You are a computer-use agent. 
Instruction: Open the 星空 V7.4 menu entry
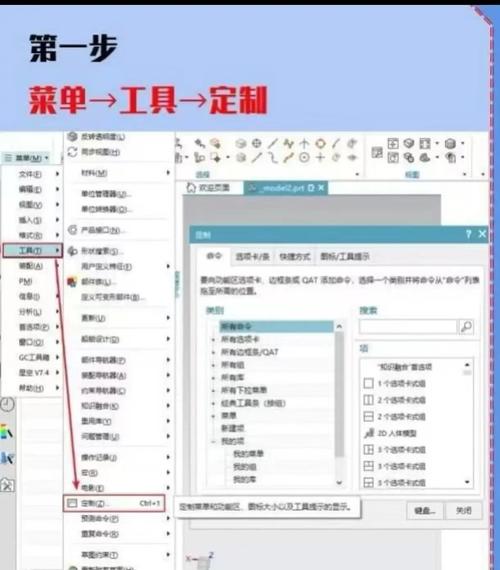pyautogui.click(x=32, y=373)
